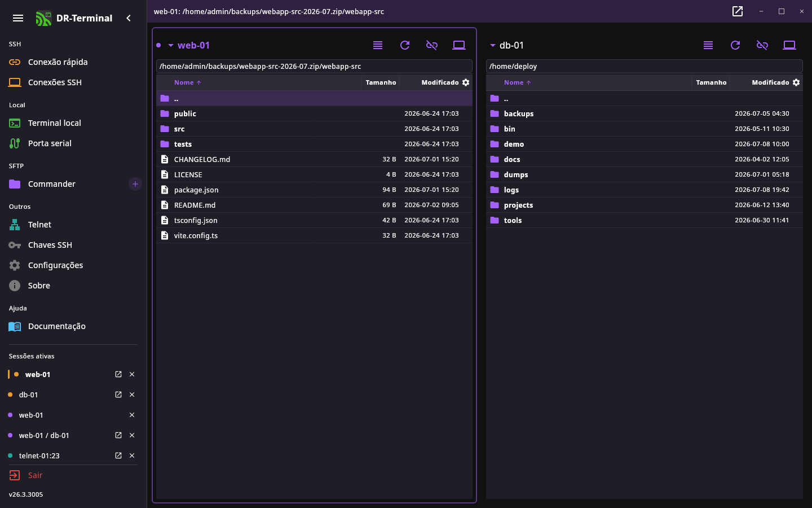Select the backups folder in db-01
Viewport: 812px width, 508px height.
coord(645,113)
